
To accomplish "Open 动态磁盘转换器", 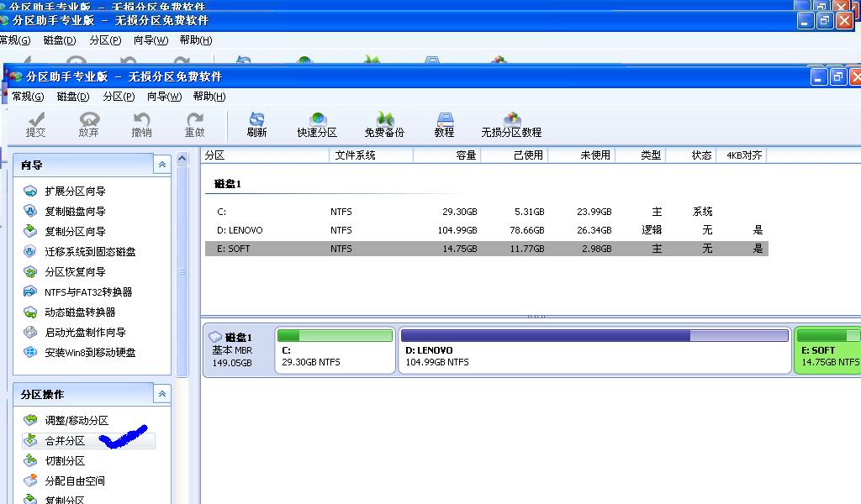I will pyautogui.click(x=69, y=312).
